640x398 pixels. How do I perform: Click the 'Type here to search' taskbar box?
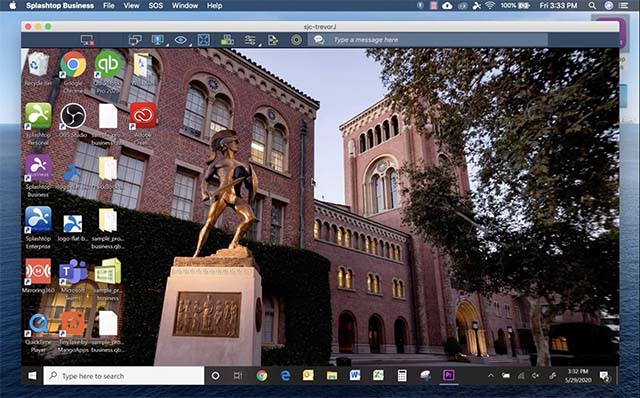coord(124,376)
